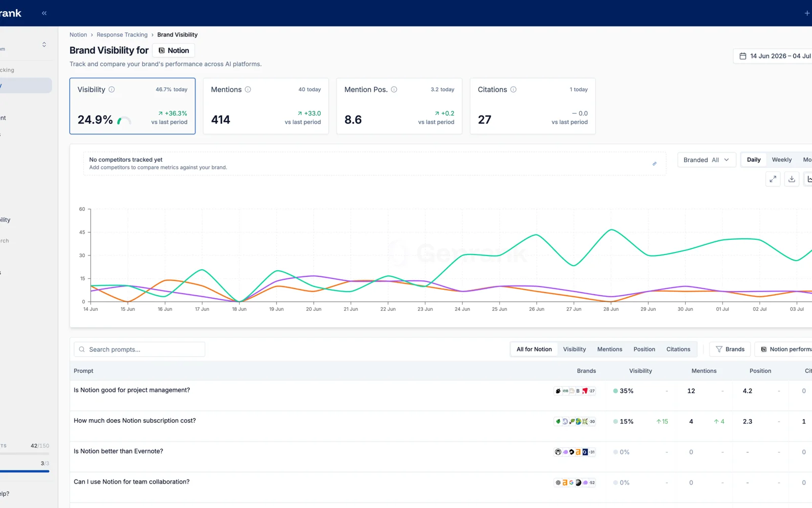Click Mentions info icon
This screenshot has width=812, height=508.
(x=248, y=89)
